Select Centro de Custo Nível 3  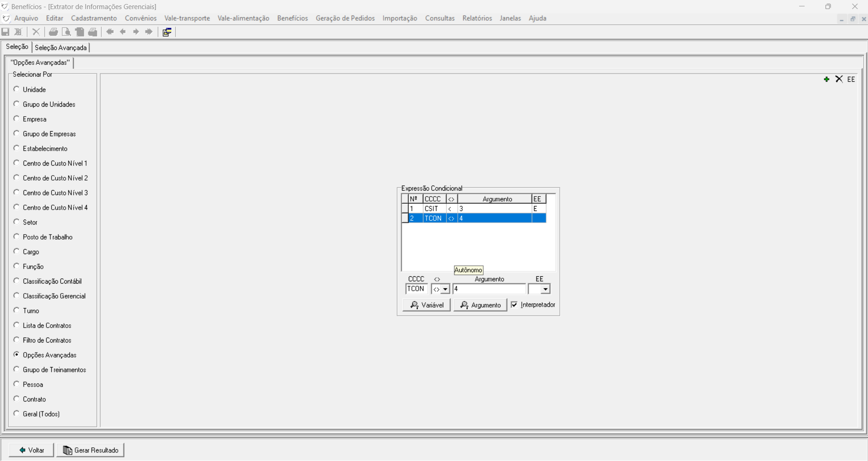(x=17, y=192)
